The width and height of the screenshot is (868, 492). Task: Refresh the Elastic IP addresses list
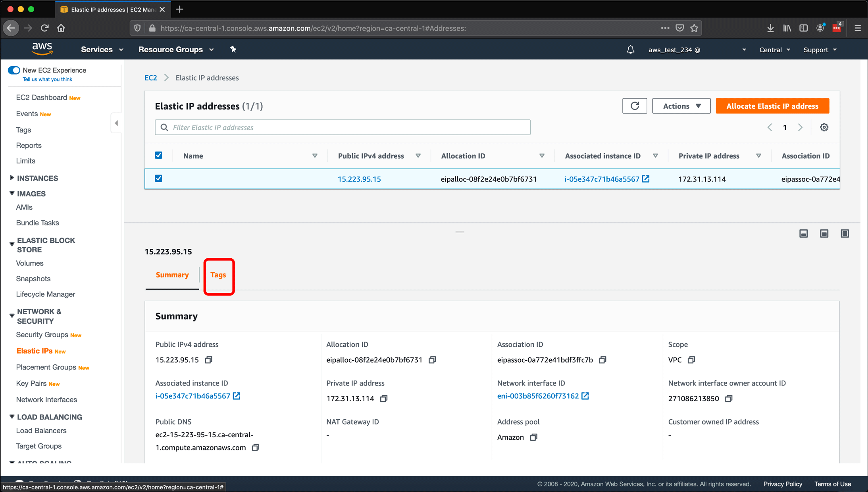pyautogui.click(x=635, y=106)
